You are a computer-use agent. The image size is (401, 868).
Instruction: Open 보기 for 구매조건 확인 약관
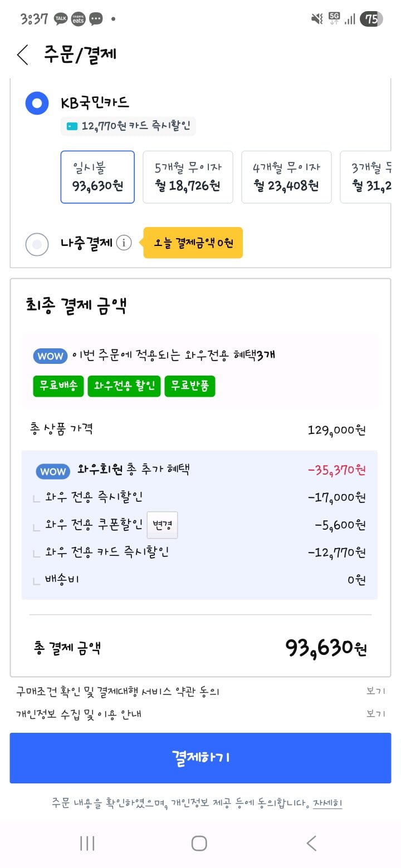[375, 691]
